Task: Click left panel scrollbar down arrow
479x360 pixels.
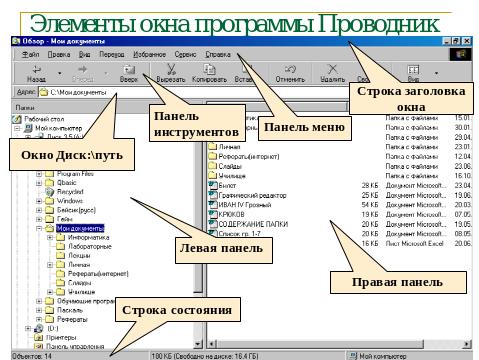Action: (198, 344)
